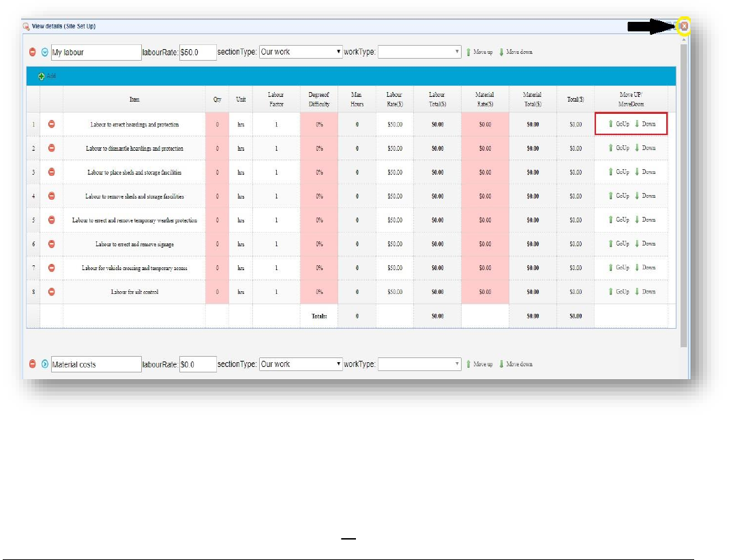The width and height of the screenshot is (731, 560).
Task: Click Down for row 5
Action: tap(645, 220)
